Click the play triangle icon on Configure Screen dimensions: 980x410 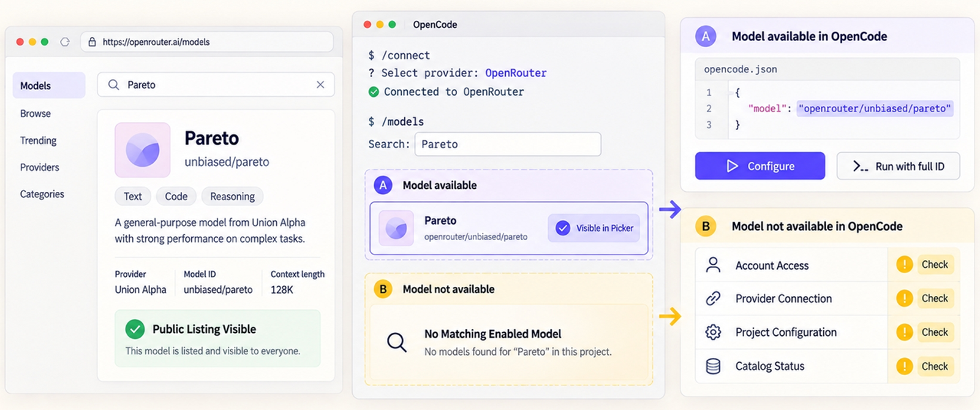tap(732, 166)
